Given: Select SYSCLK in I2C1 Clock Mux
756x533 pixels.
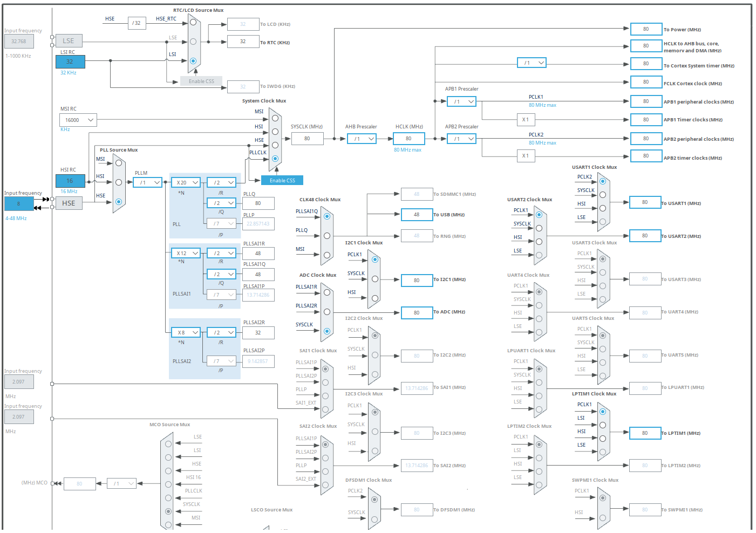Looking at the screenshot, I should coord(375,279).
